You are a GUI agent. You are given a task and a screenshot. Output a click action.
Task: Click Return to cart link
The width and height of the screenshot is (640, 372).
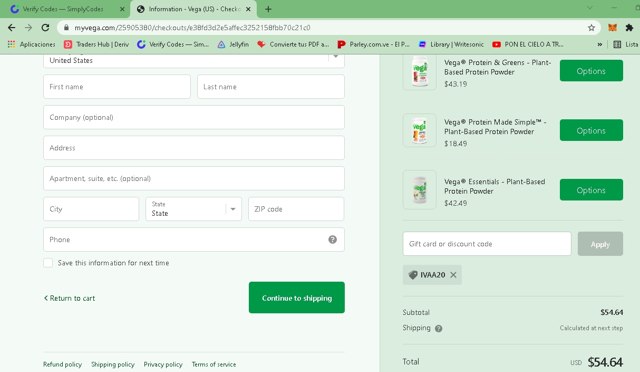coord(69,298)
